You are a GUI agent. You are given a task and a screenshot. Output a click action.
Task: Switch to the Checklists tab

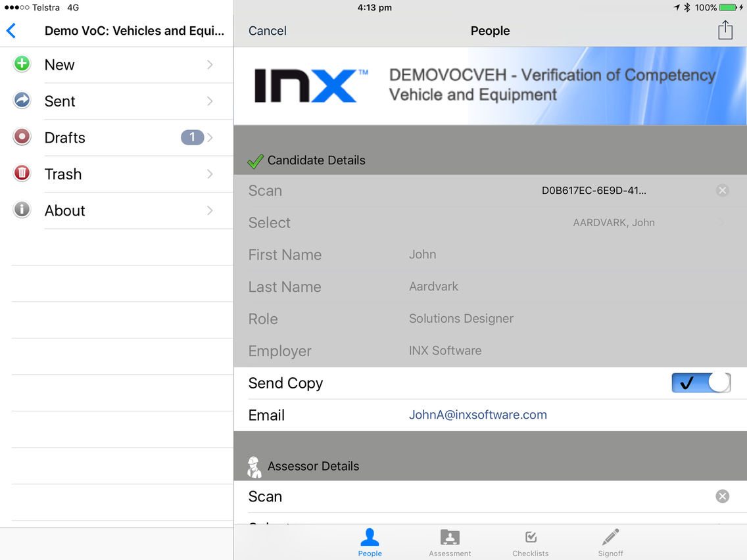tap(530, 543)
